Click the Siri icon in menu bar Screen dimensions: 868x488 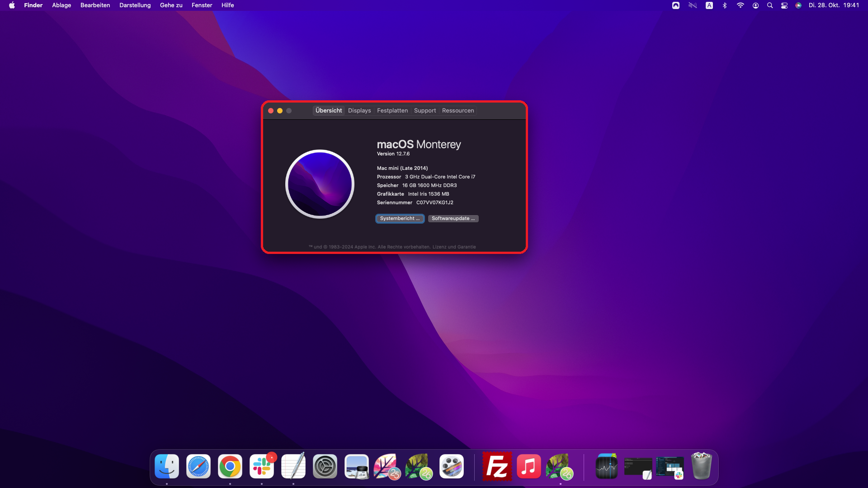pos(798,5)
